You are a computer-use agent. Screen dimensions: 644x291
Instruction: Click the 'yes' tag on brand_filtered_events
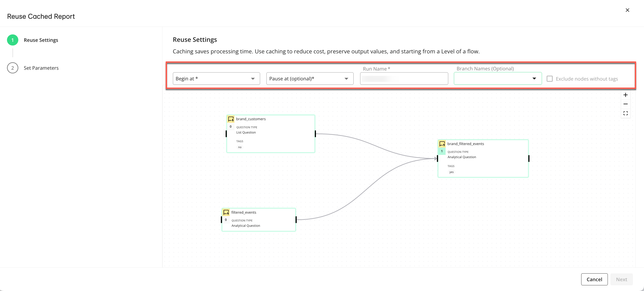click(451, 172)
